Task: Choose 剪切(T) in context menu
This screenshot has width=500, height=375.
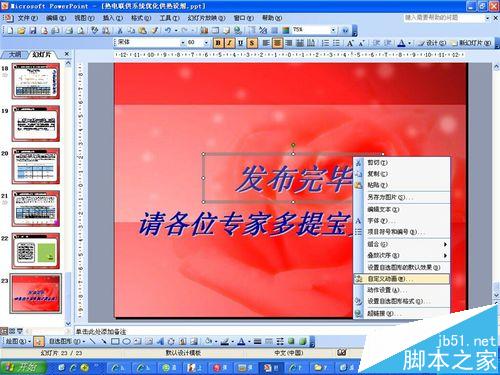Action: click(x=402, y=162)
